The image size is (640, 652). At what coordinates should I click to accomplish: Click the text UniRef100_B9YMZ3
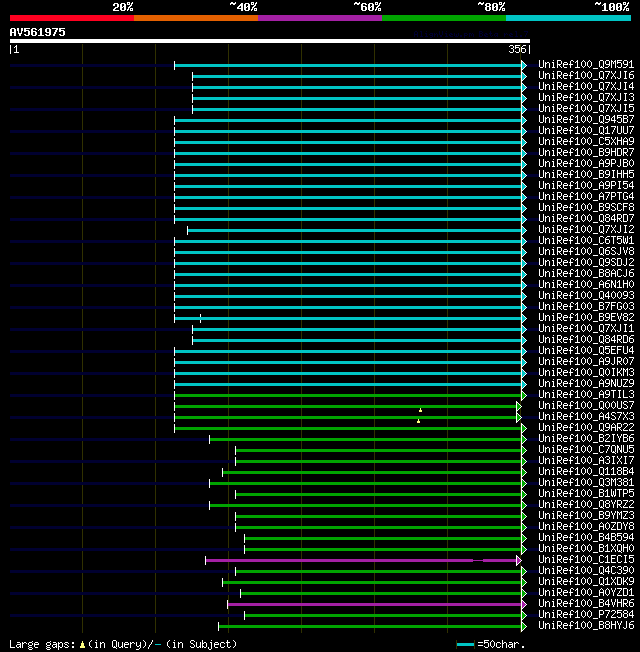(x=586, y=516)
